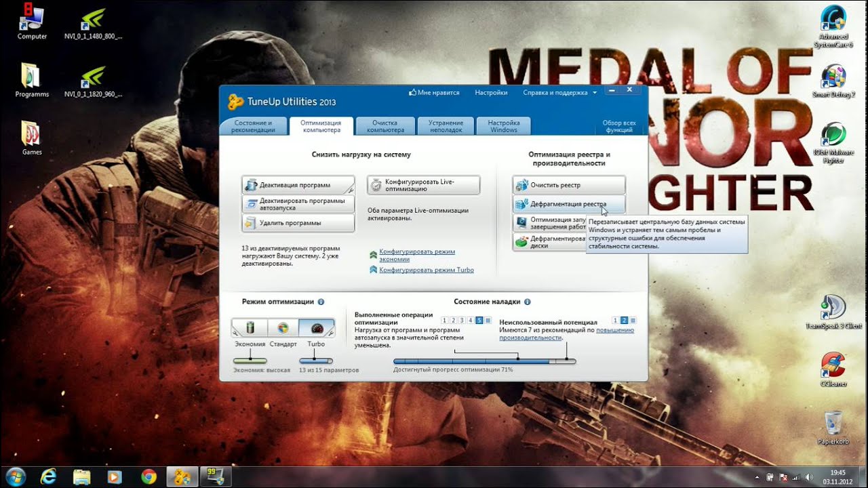Click Режим оптимизации info icon
The image size is (868, 488).
pos(321,302)
